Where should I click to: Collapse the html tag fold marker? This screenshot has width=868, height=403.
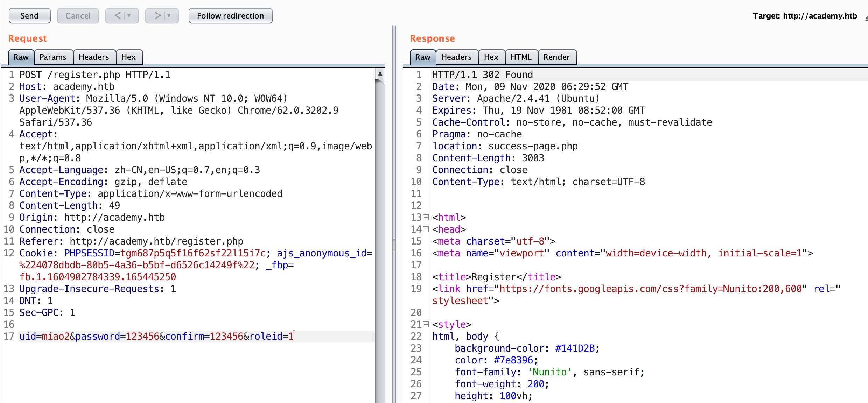pyautogui.click(x=426, y=218)
